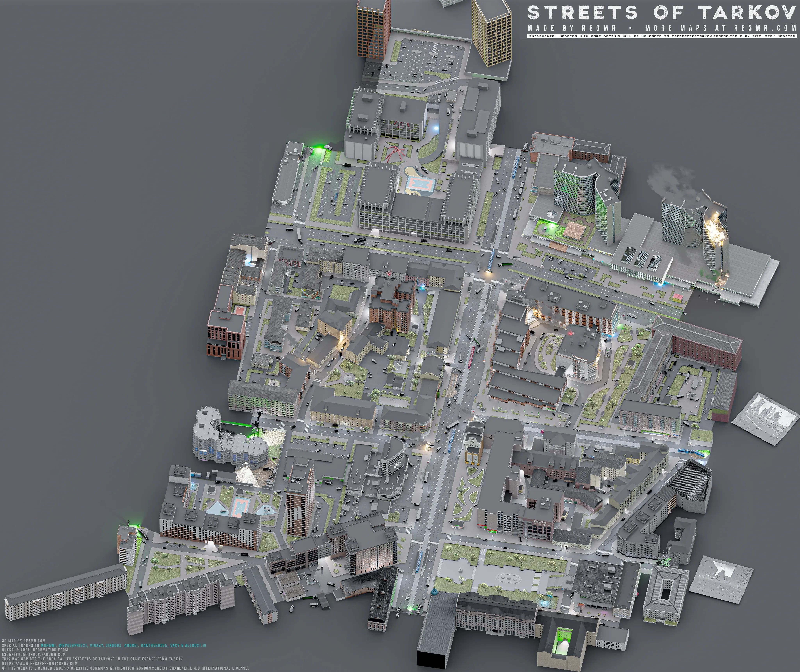Click the QUEST- & AREA INFORMATION FROM line
Viewport: 800px width, 672px height.
click(x=35, y=650)
